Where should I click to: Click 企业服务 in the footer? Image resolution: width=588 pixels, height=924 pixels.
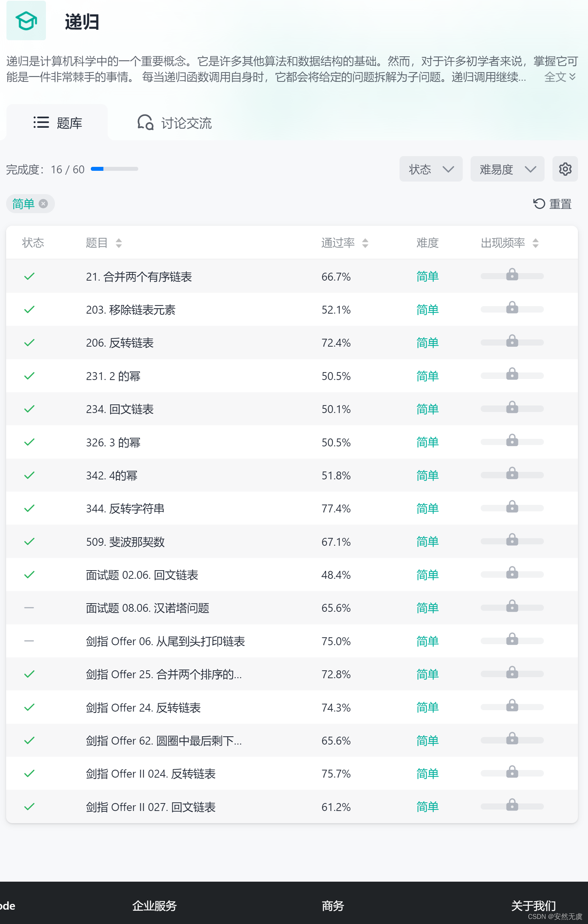click(x=154, y=906)
